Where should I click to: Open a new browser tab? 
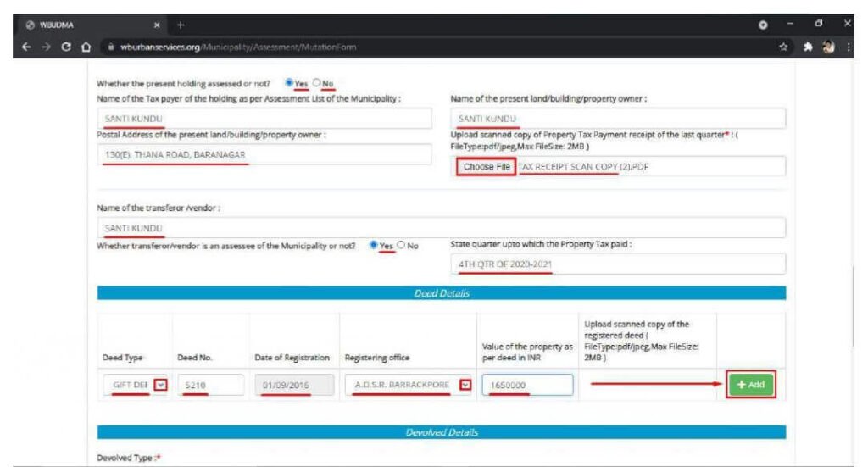(181, 25)
